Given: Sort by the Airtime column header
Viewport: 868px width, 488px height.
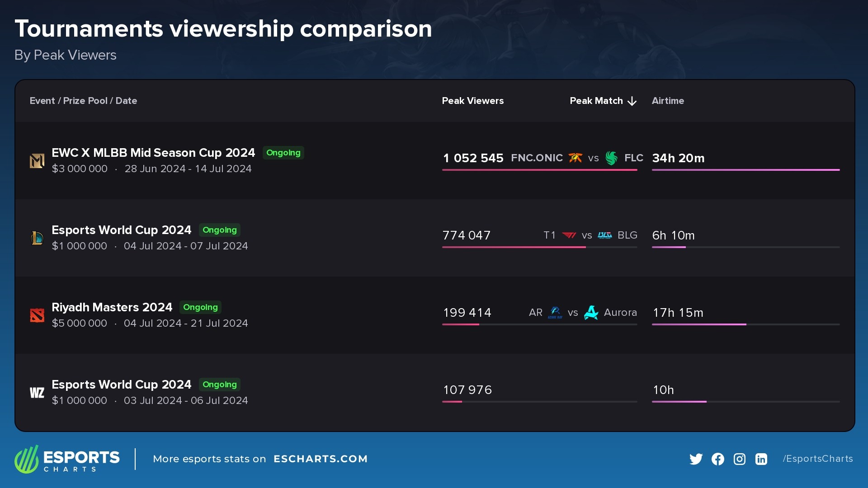Looking at the screenshot, I should 668,101.
